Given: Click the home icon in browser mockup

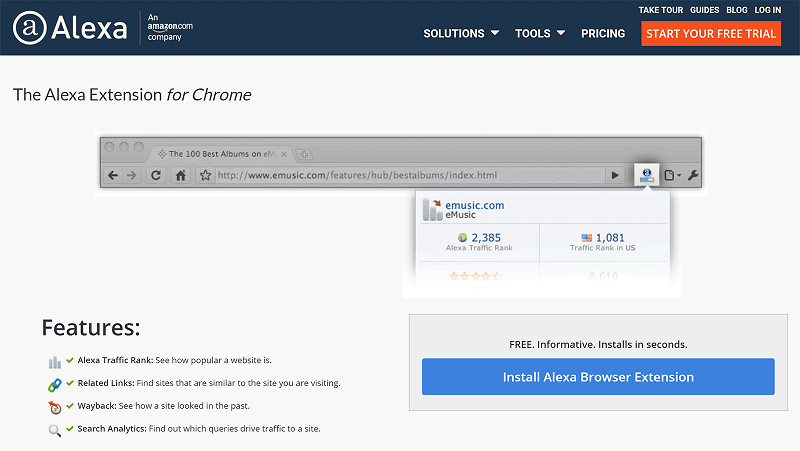Looking at the screenshot, I should 181,176.
